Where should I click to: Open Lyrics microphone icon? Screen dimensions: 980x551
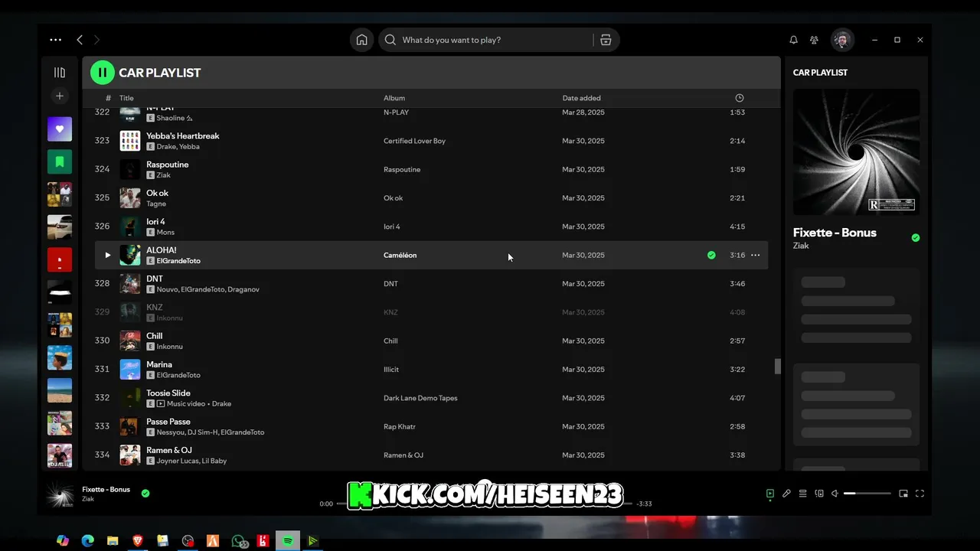tap(786, 494)
